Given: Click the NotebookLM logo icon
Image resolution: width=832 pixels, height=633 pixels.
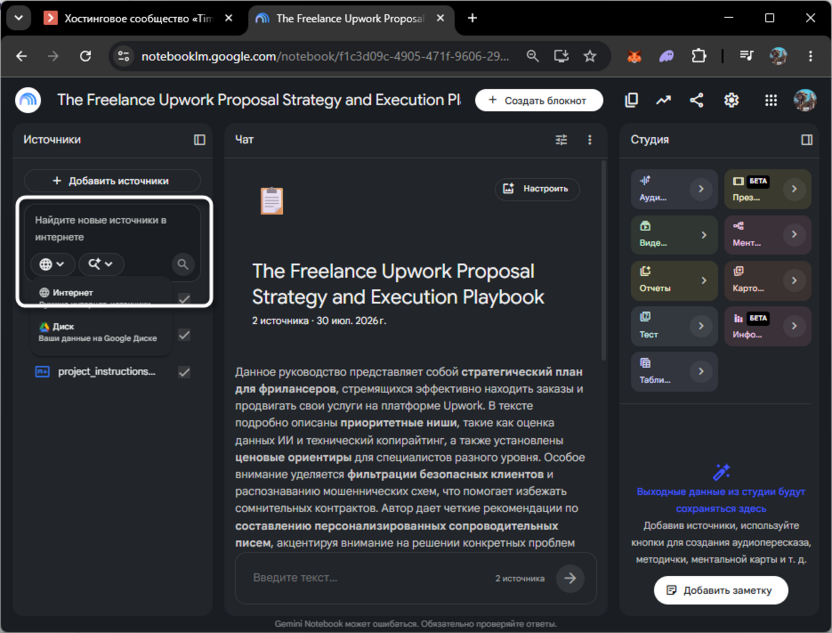Looking at the screenshot, I should point(28,100).
